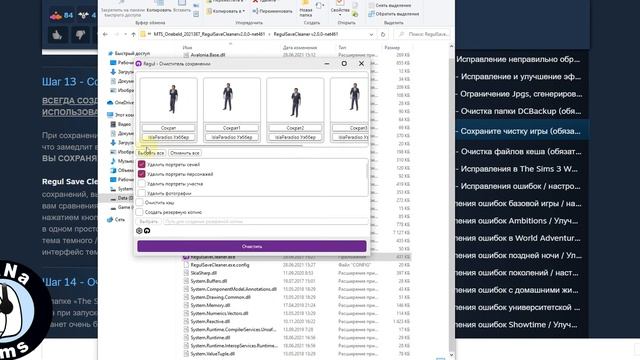Click the Сохран1 save name button

(x=231, y=128)
